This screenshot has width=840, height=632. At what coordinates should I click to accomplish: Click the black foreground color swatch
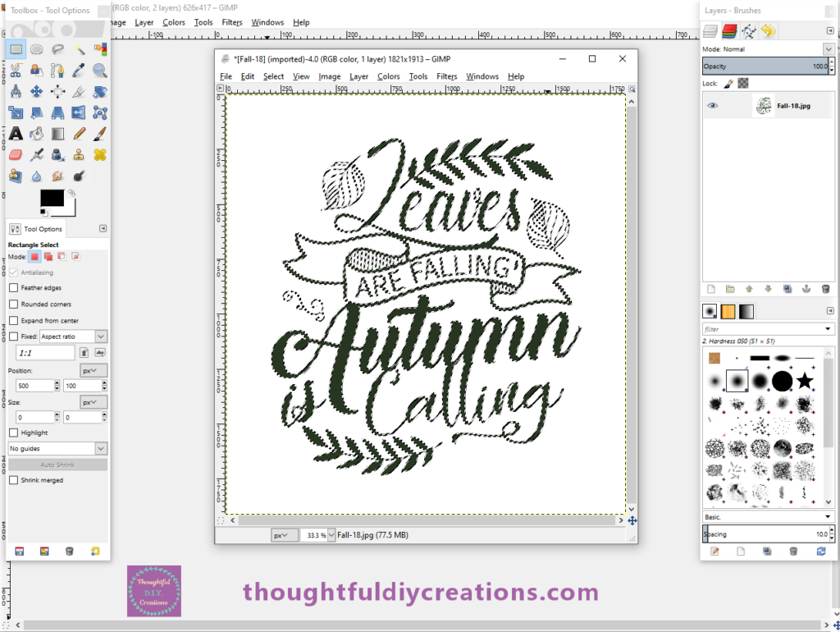(52, 198)
